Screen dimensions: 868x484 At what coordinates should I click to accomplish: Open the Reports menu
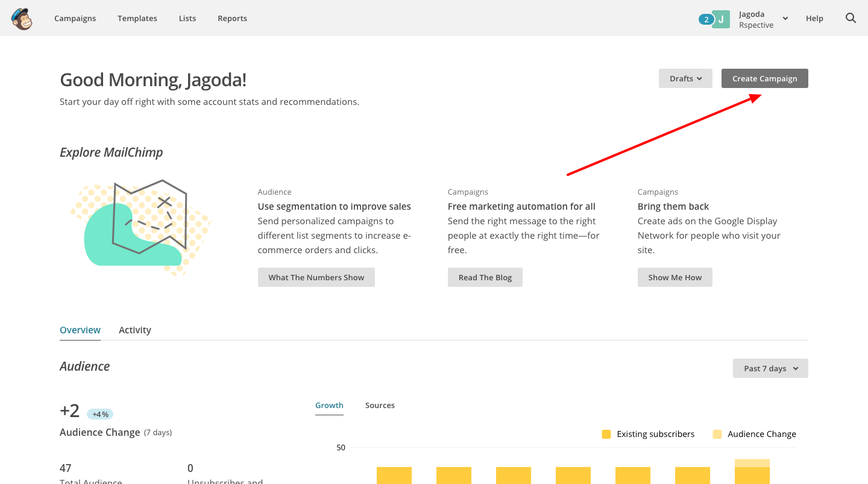232,18
